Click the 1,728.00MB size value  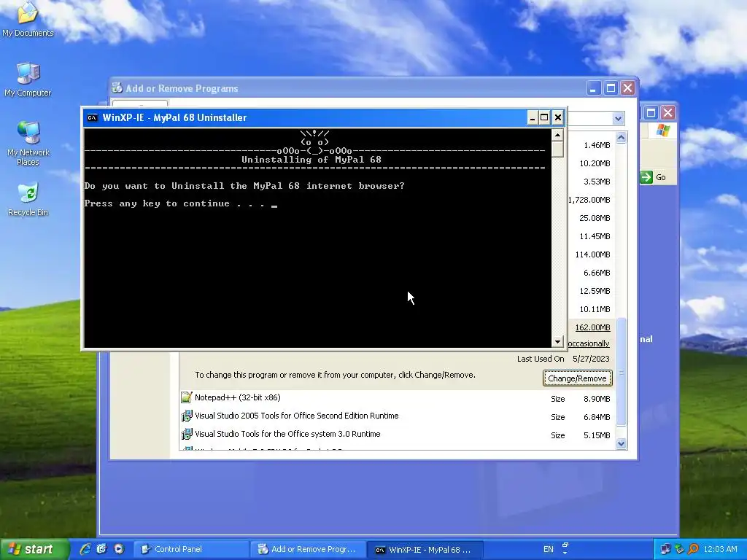click(589, 200)
